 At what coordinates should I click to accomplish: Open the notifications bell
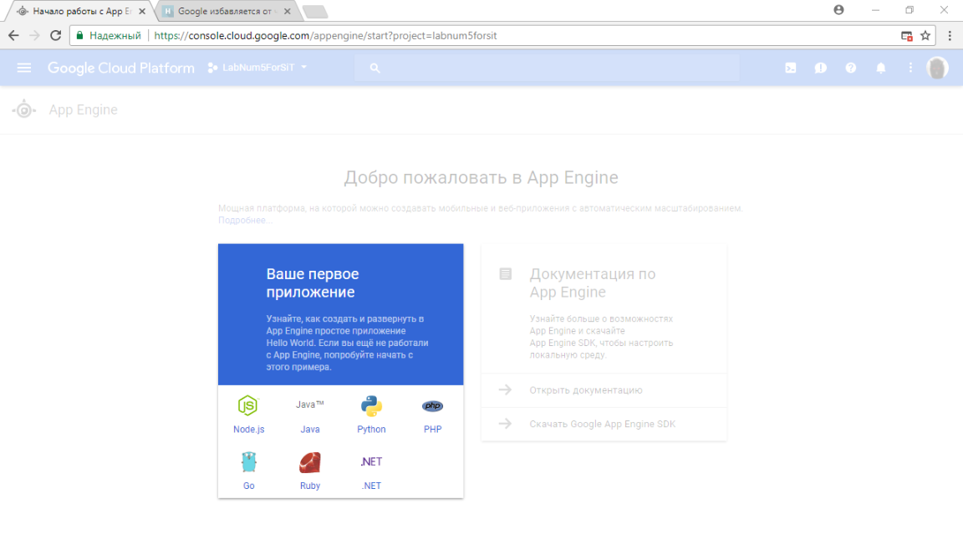click(881, 69)
